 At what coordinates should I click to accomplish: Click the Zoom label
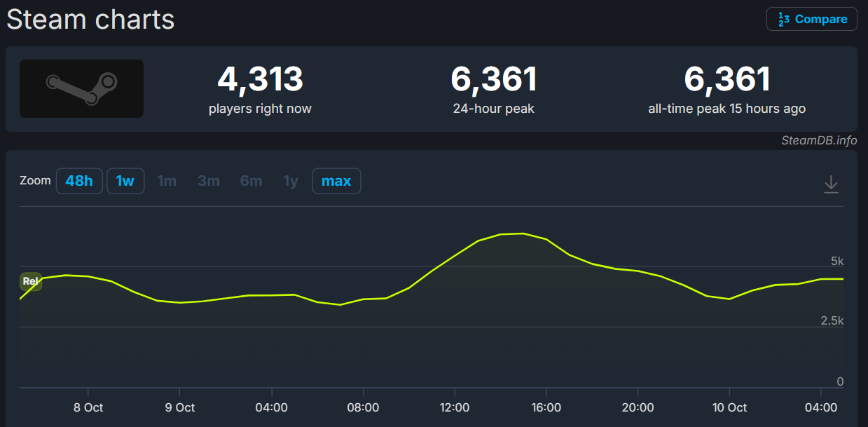(x=35, y=180)
